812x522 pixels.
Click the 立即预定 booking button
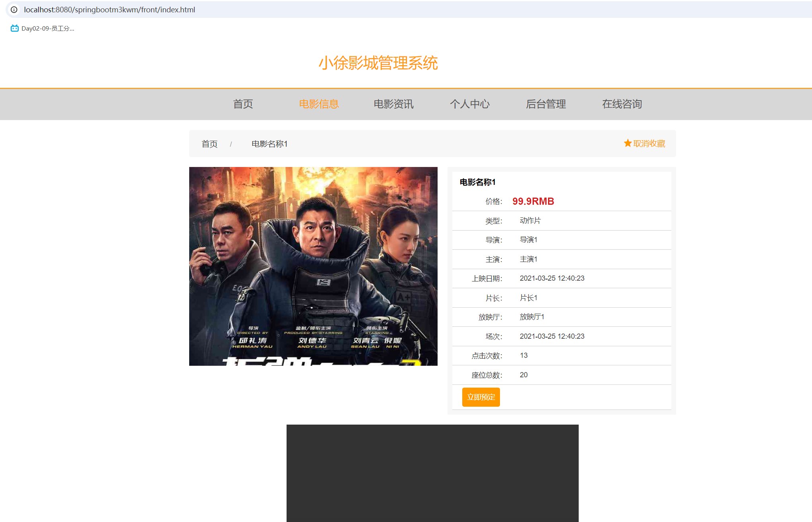coord(481,397)
